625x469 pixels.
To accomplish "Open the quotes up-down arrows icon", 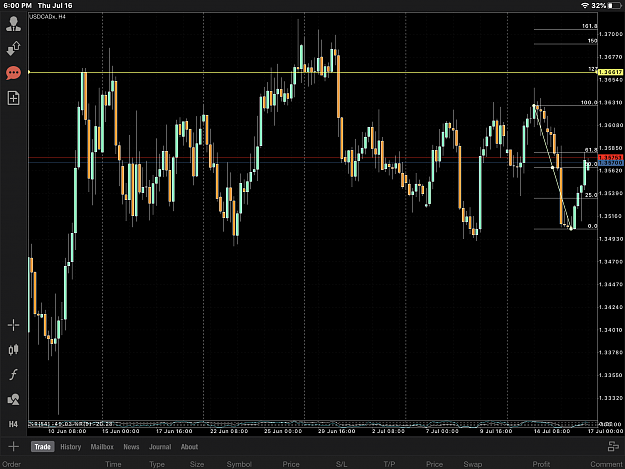I will (x=14, y=48).
